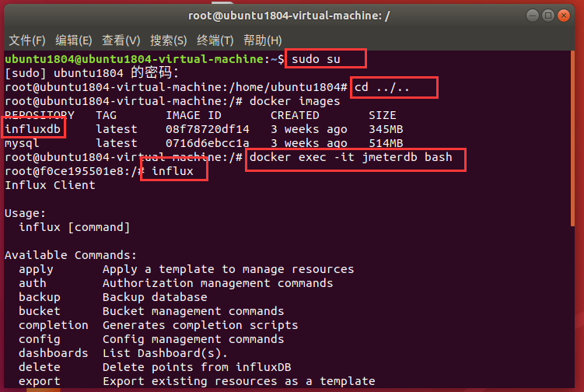Click image ID 08f78720df14

click(x=208, y=129)
